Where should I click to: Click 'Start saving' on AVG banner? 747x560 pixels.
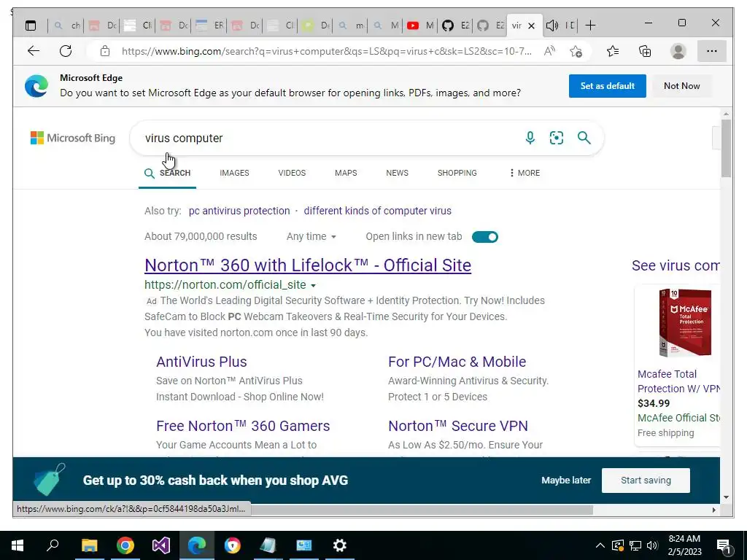[x=646, y=481]
